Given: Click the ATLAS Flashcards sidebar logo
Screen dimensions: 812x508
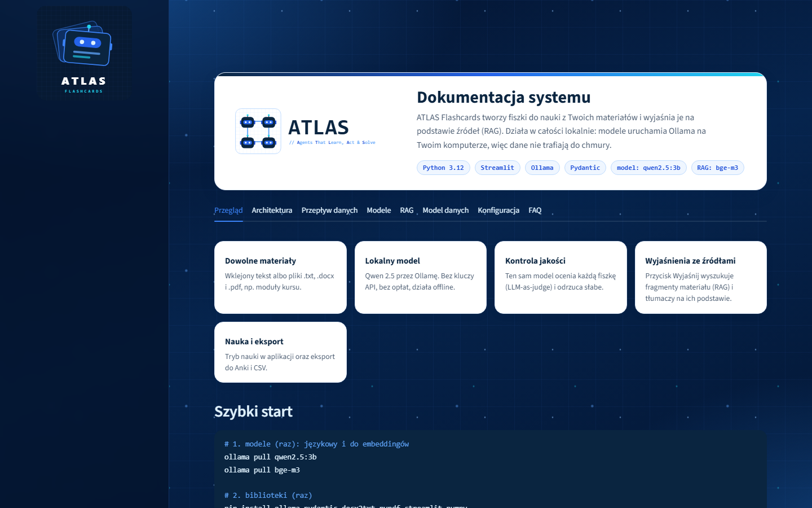Looking at the screenshot, I should pyautogui.click(x=84, y=54).
